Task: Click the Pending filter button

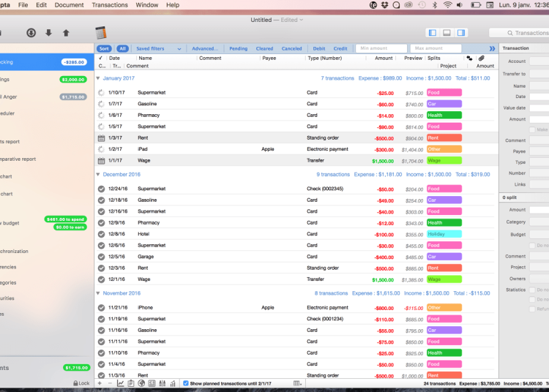Action: coord(238,48)
